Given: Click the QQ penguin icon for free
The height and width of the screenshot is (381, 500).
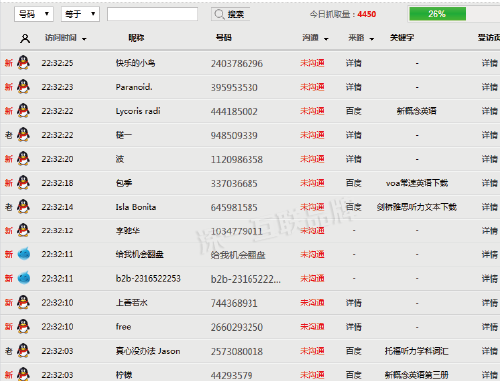Looking at the screenshot, I should point(23,326).
